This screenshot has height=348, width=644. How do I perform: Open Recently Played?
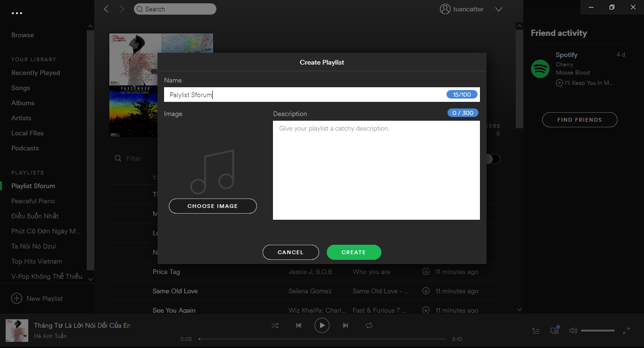pyautogui.click(x=36, y=73)
